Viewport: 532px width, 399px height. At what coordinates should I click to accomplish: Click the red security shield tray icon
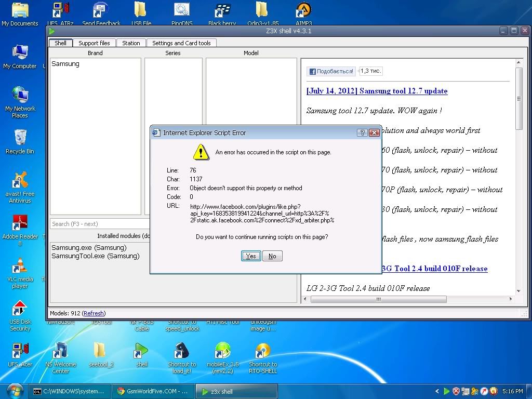[456, 391]
